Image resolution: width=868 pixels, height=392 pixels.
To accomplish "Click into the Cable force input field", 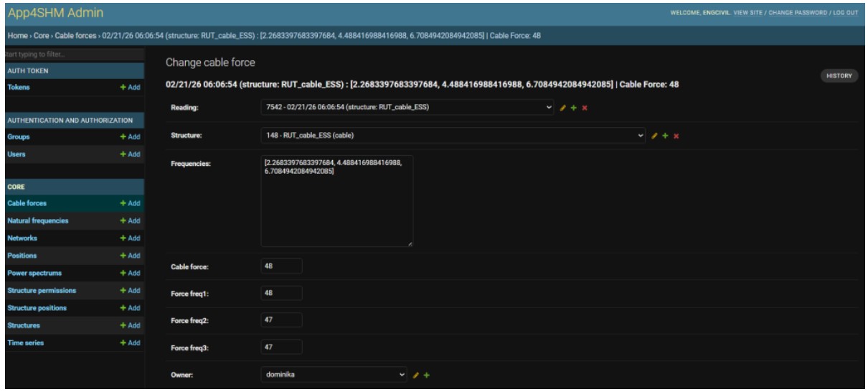I will (281, 266).
